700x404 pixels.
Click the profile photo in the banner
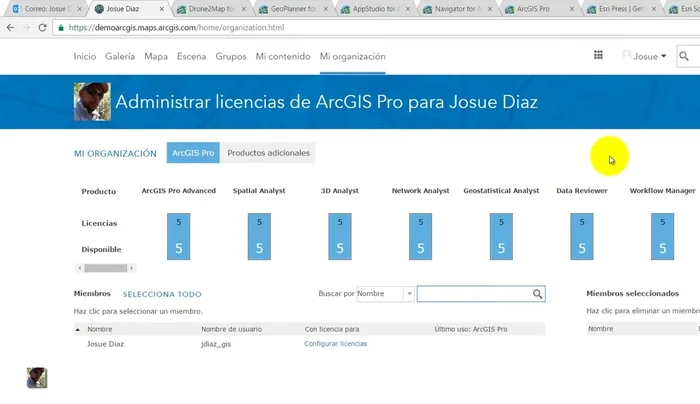(x=92, y=101)
